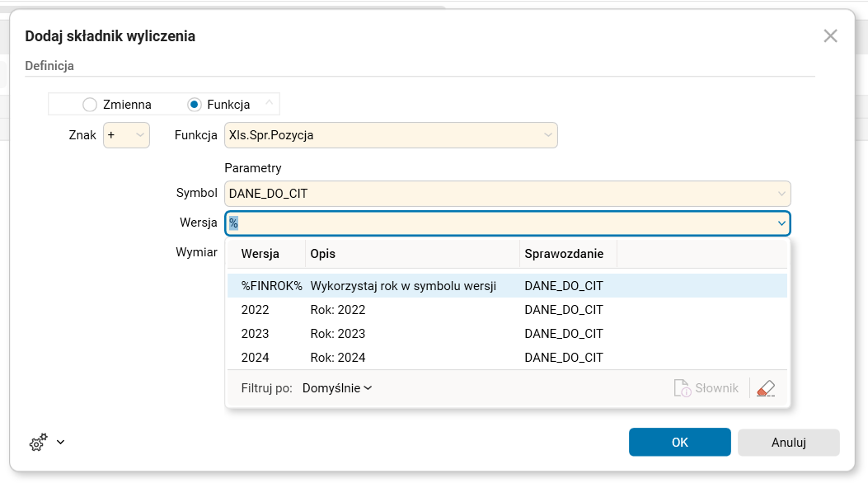This screenshot has width=868, height=483.
Task: Click the Słownik dictionary icon
Action: 682,388
